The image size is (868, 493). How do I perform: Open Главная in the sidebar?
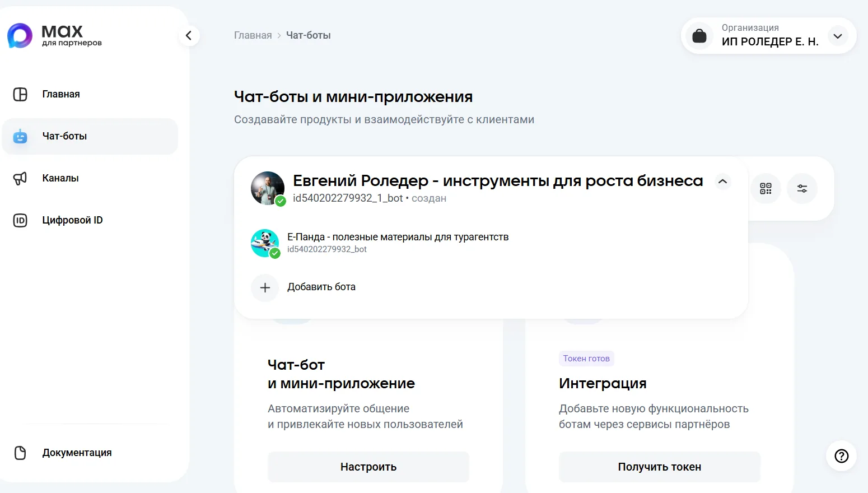click(90, 94)
